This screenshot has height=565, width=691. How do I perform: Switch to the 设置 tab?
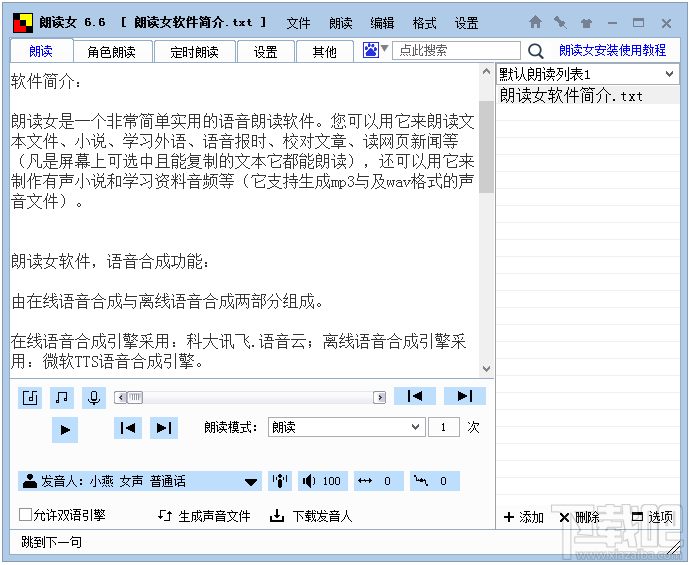tap(266, 52)
